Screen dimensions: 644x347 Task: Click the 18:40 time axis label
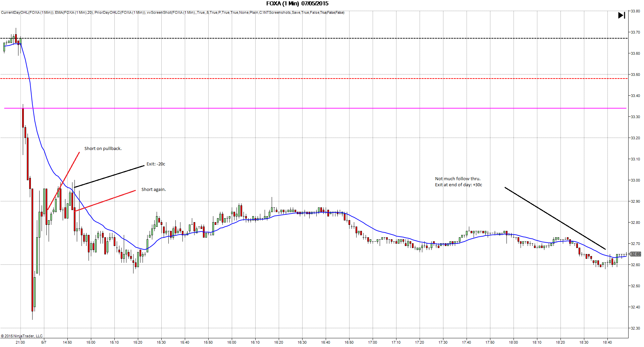point(607,342)
